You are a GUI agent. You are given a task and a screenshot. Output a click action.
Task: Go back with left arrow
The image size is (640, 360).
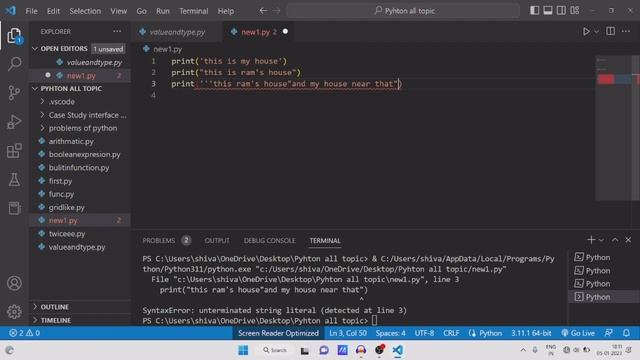point(263,11)
